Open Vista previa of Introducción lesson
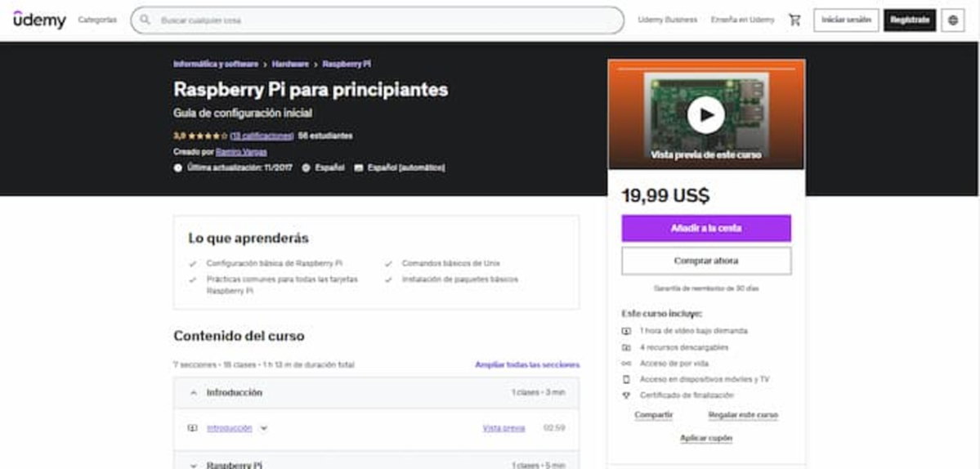Screen dimensions: 980x469 [503, 428]
